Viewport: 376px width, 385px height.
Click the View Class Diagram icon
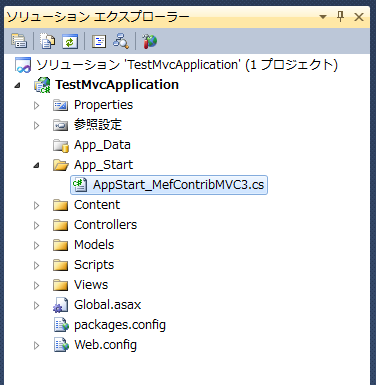click(121, 41)
